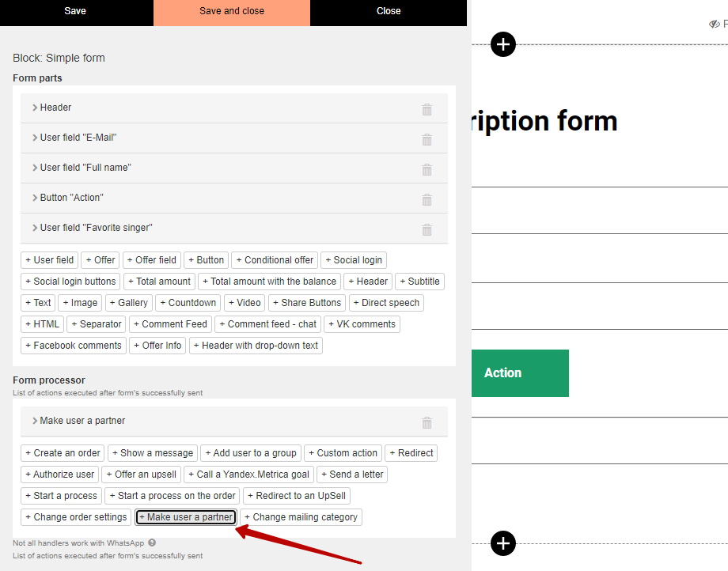Add an Offer part
The height and width of the screenshot is (571, 728).
tap(100, 260)
